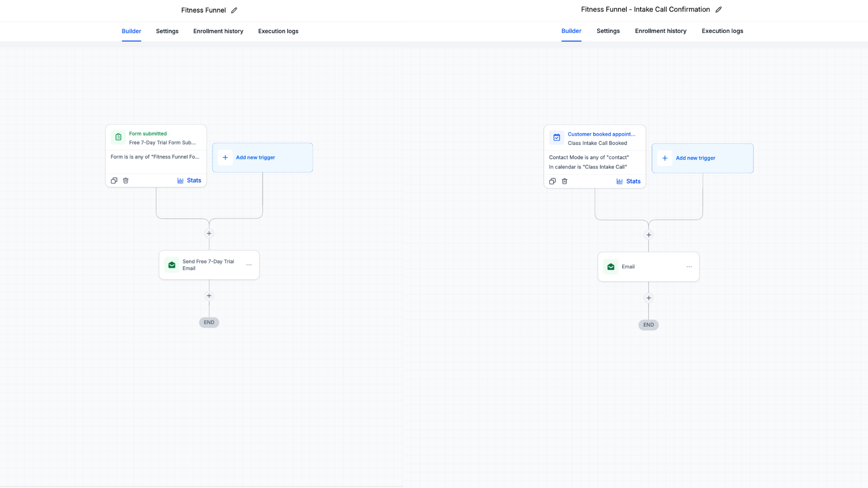
Task: Add a step above the Email action in right workflow
Action: coord(649,235)
